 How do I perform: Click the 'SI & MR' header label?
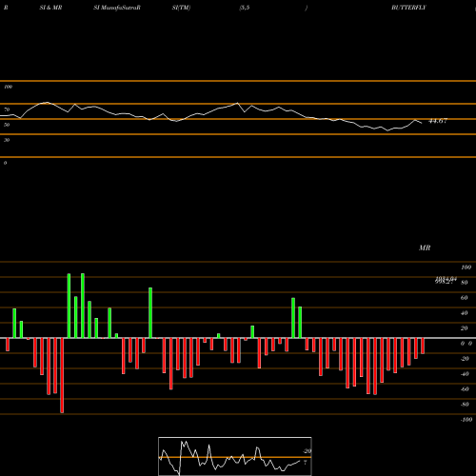[50, 8]
